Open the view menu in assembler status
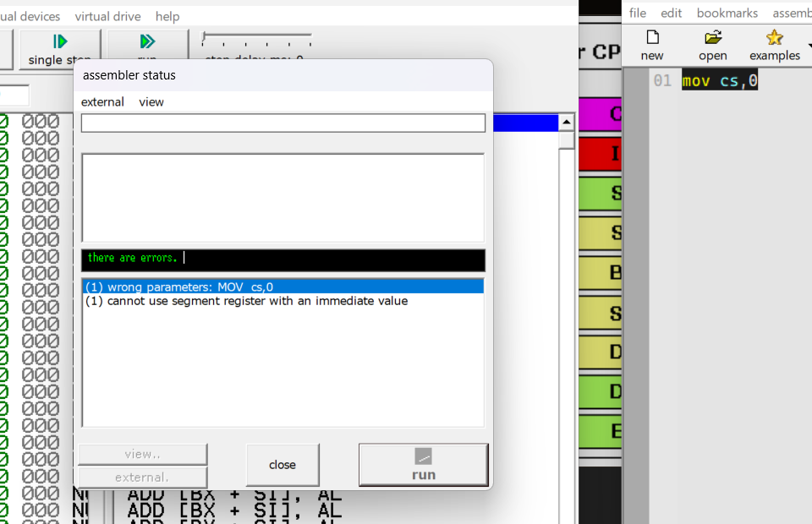Image resolution: width=812 pixels, height=524 pixels. pyautogui.click(x=151, y=102)
